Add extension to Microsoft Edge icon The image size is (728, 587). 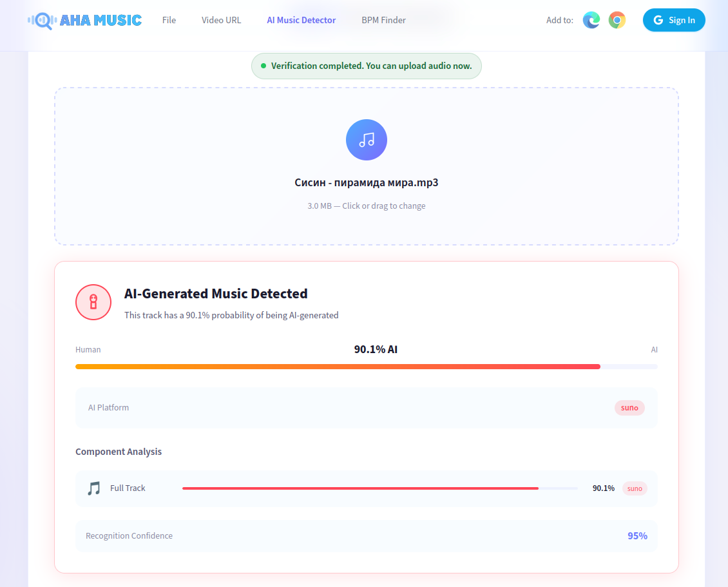pyautogui.click(x=591, y=20)
